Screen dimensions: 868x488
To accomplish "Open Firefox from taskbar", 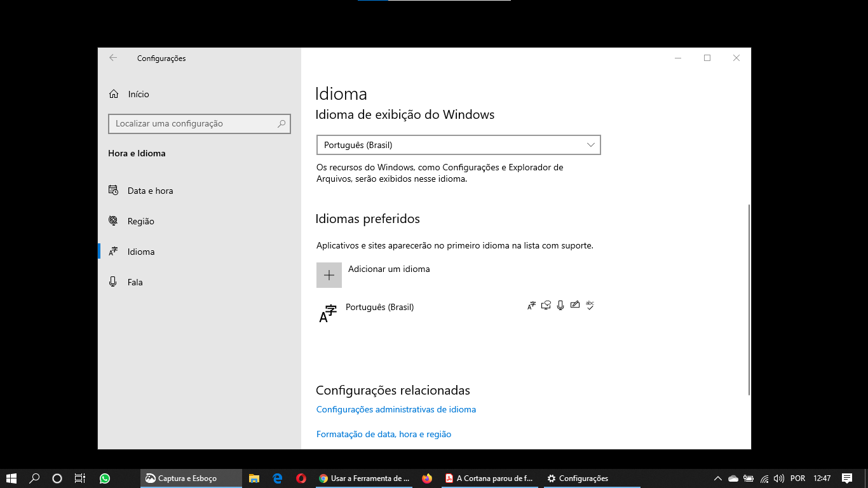I will pos(427,478).
